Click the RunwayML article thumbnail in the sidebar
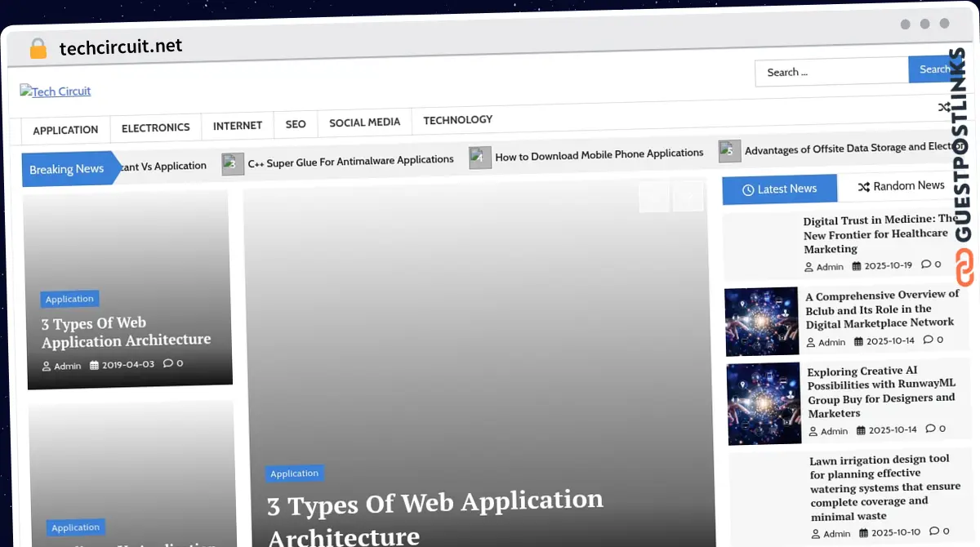980x547 pixels. 763,403
